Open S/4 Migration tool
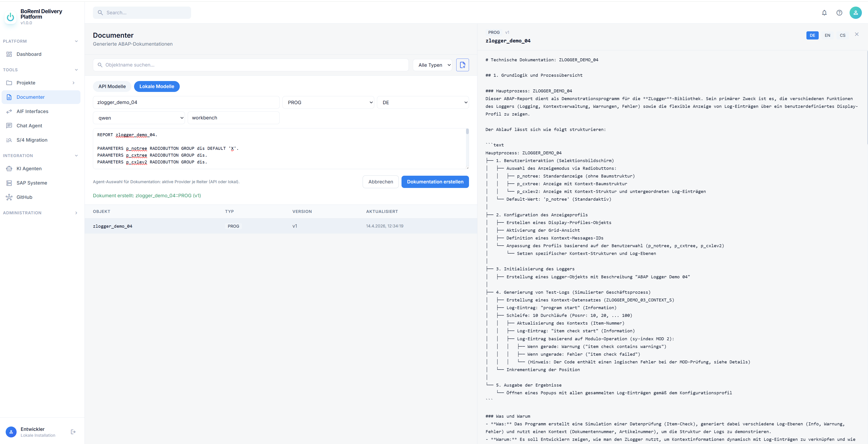The image size is (868, 444). [x=41, y=140]
